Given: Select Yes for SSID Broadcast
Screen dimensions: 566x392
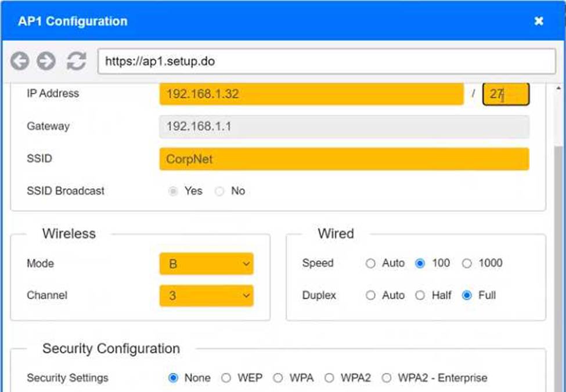Looking at the screenshot, I should pos(173,191).
